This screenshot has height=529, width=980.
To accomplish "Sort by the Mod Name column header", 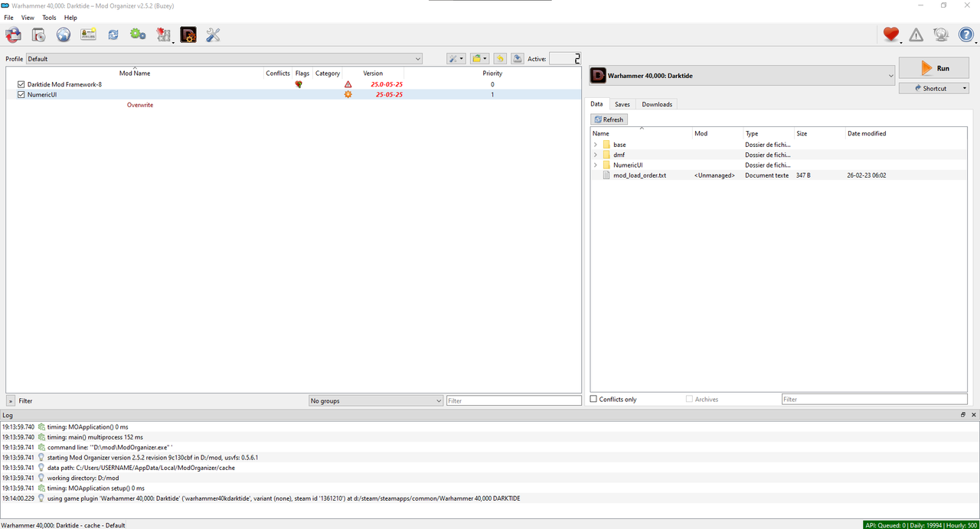I will click(x=135, y=73).
